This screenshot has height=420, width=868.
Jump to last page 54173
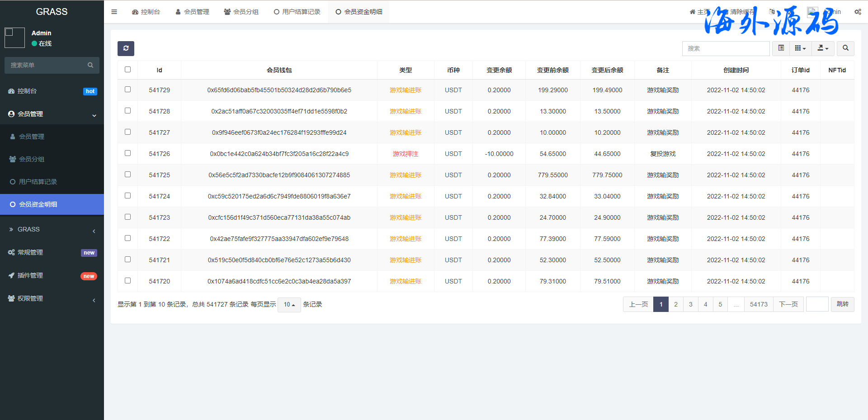point(758,304)
